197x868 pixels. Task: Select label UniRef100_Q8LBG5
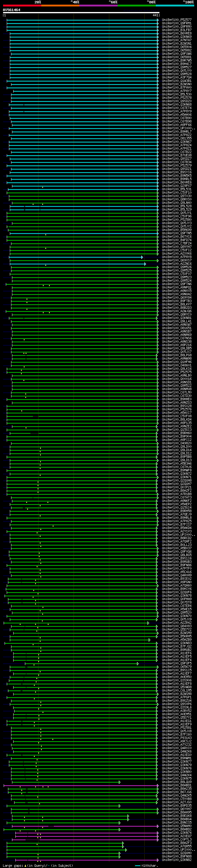coord(177,555)
